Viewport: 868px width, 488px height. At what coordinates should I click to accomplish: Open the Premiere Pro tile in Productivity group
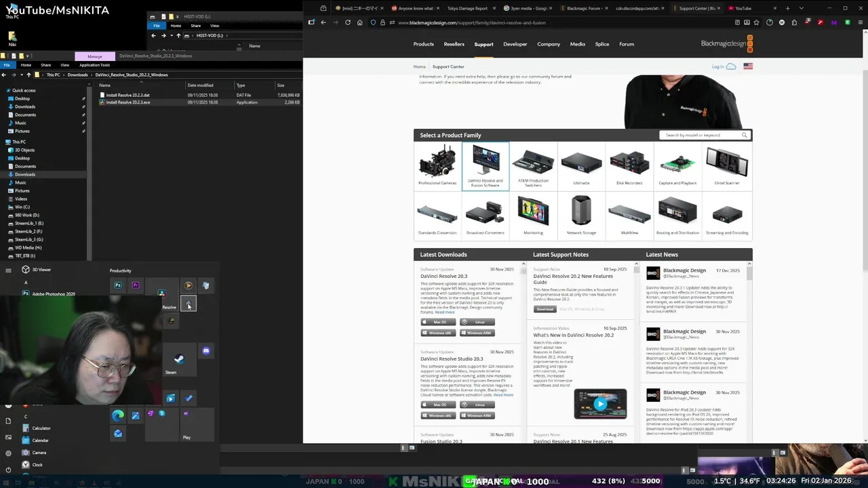pos(136,285)
